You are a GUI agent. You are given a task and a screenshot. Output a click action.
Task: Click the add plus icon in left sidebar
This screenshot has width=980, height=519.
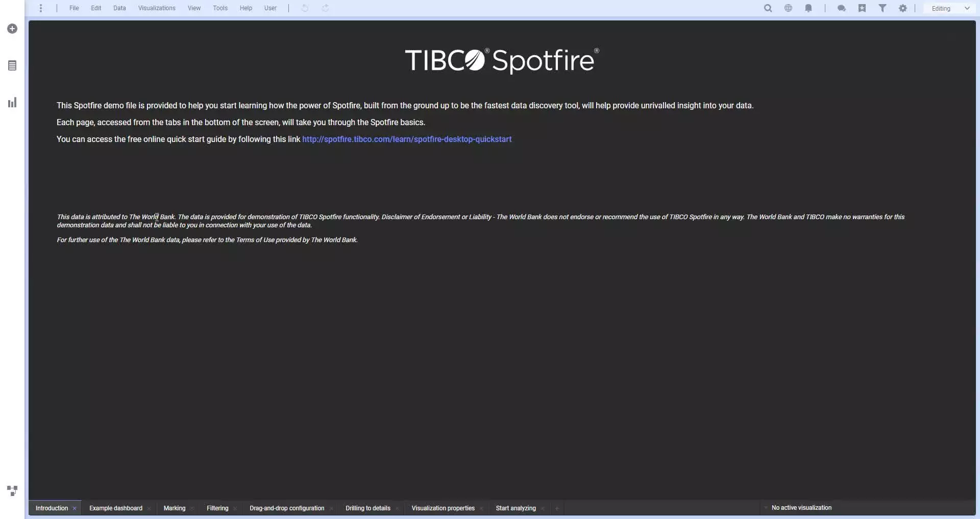point(12,29)
